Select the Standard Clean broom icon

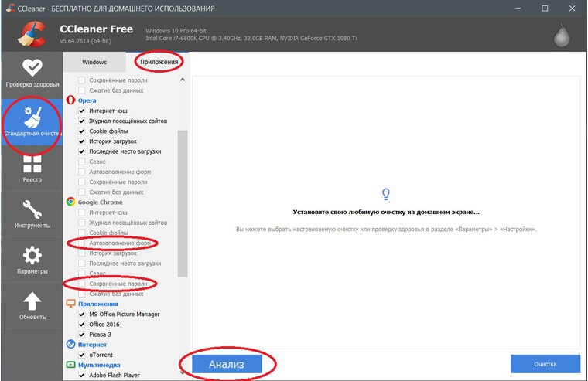point(32,117)
